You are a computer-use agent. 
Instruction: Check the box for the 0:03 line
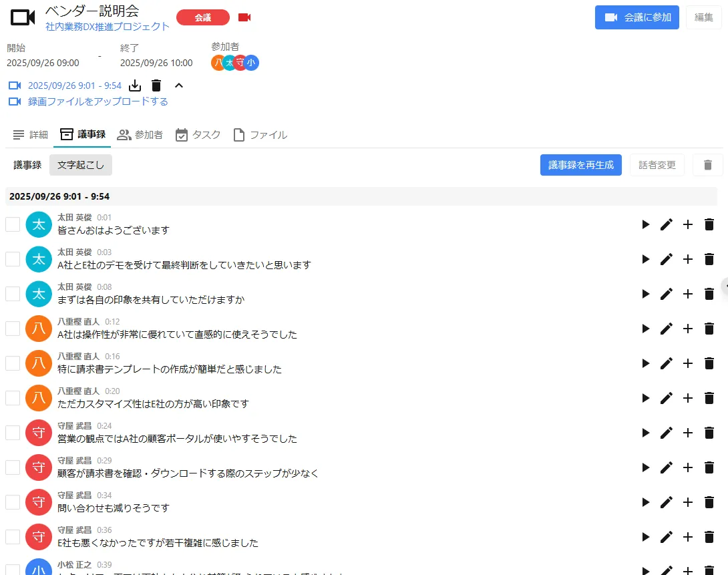tap(13, 259)
